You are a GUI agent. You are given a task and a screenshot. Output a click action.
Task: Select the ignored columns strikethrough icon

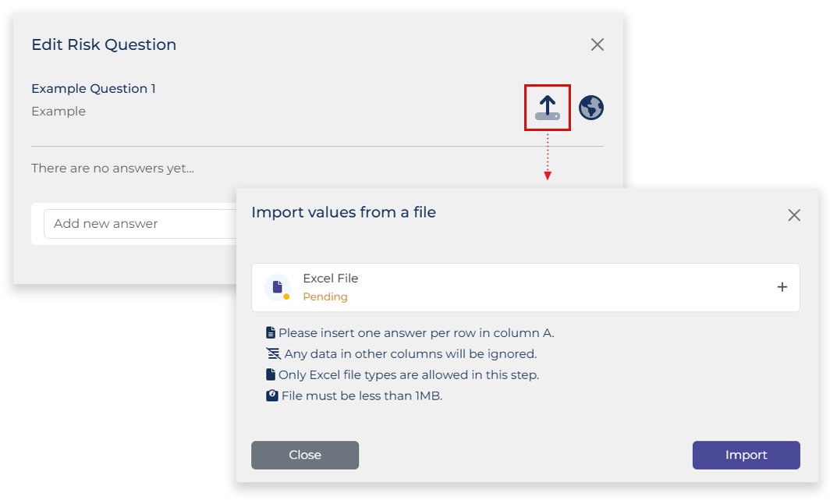click(273, 353)
